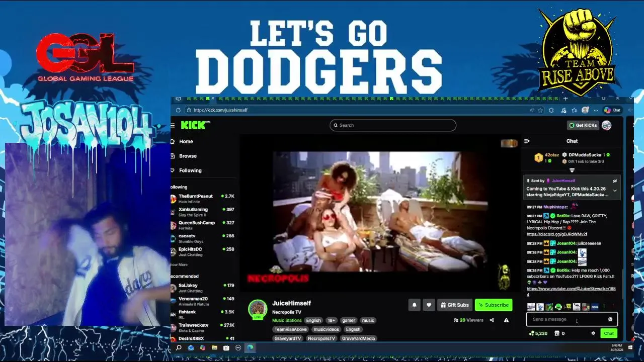Click the share icon beside viewers count
644x362 pixels.
tap(492, 320)
